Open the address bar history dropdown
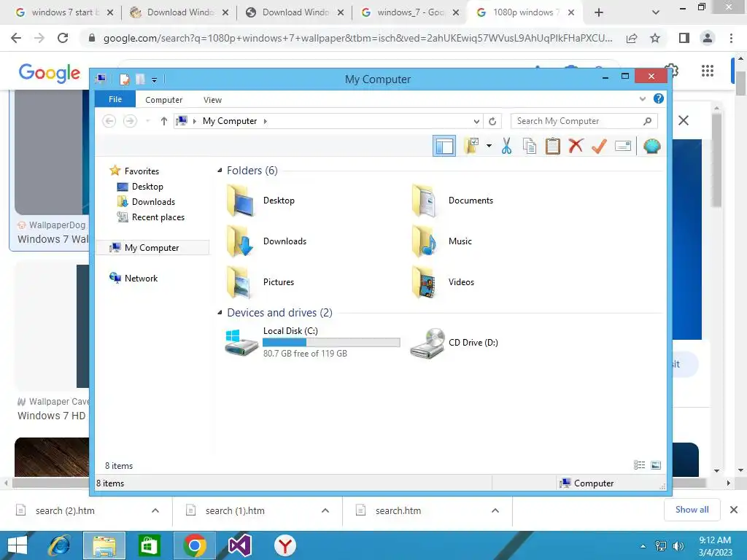 point(476,122)
